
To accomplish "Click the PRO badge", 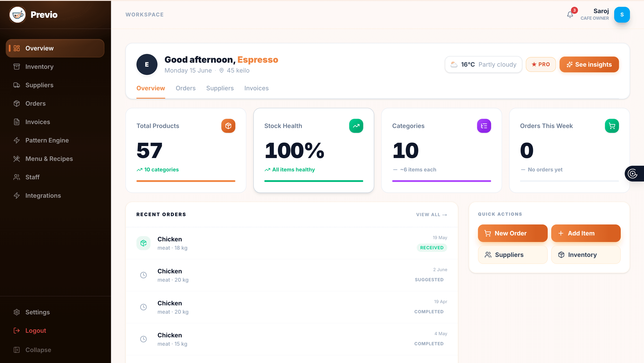I will click(x=541, y=64).
